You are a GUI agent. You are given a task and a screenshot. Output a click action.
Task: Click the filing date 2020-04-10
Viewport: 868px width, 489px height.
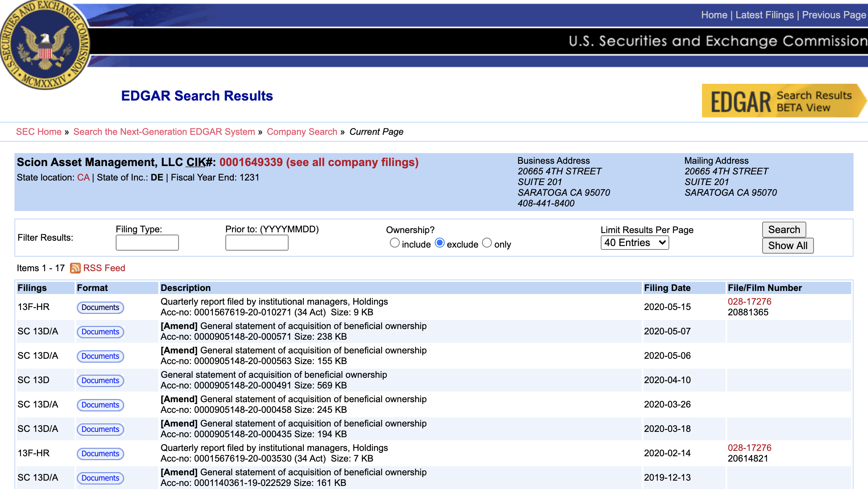(x=667, y=380)
